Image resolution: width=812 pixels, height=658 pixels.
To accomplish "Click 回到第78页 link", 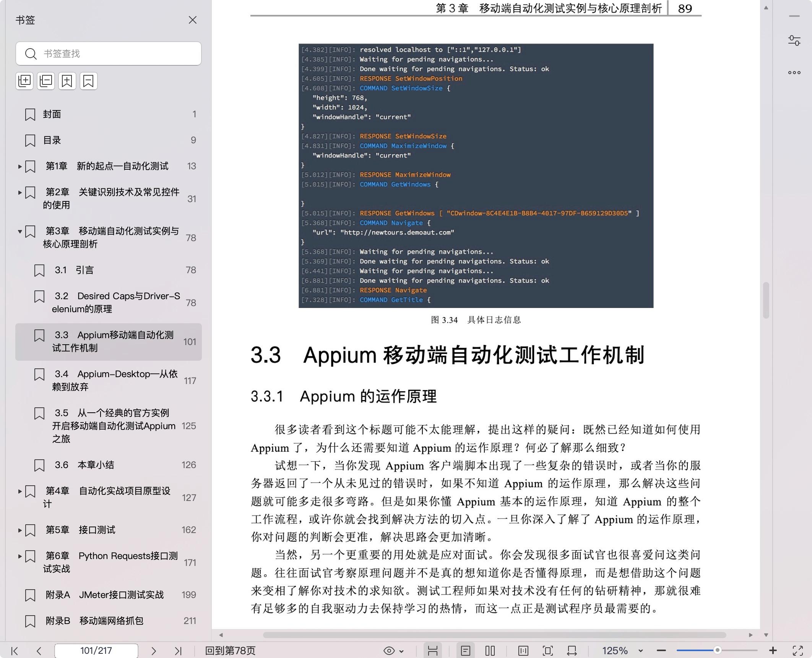I will 230,651.
